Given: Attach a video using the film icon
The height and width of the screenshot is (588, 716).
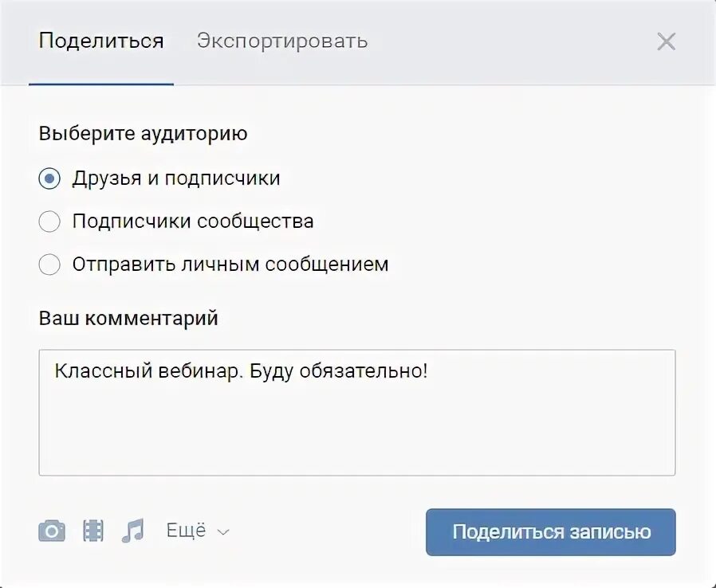Looking at the screenshot, I should pyautogui.click(x=93, y=531).
